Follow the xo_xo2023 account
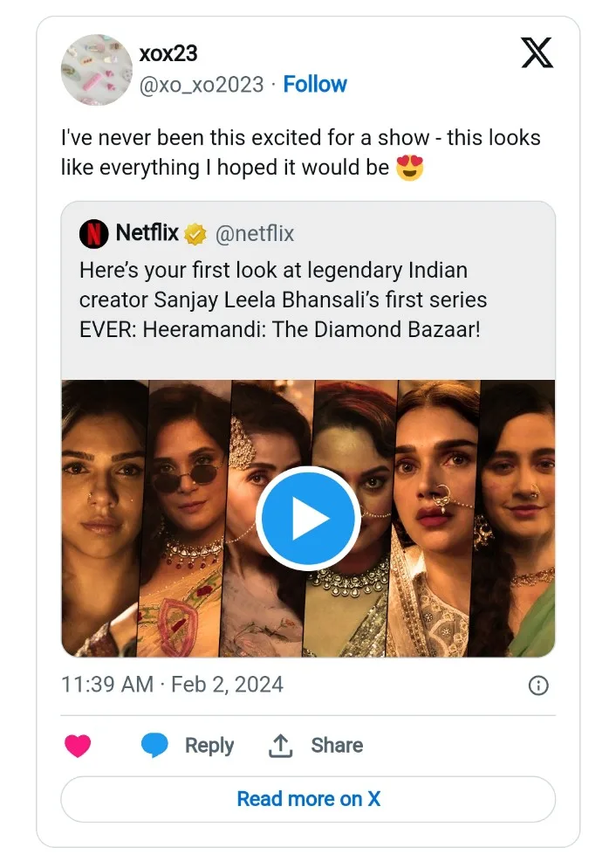The width and height of the screenshot is (616, 861). pyautogui.click(x=315, y=85)
